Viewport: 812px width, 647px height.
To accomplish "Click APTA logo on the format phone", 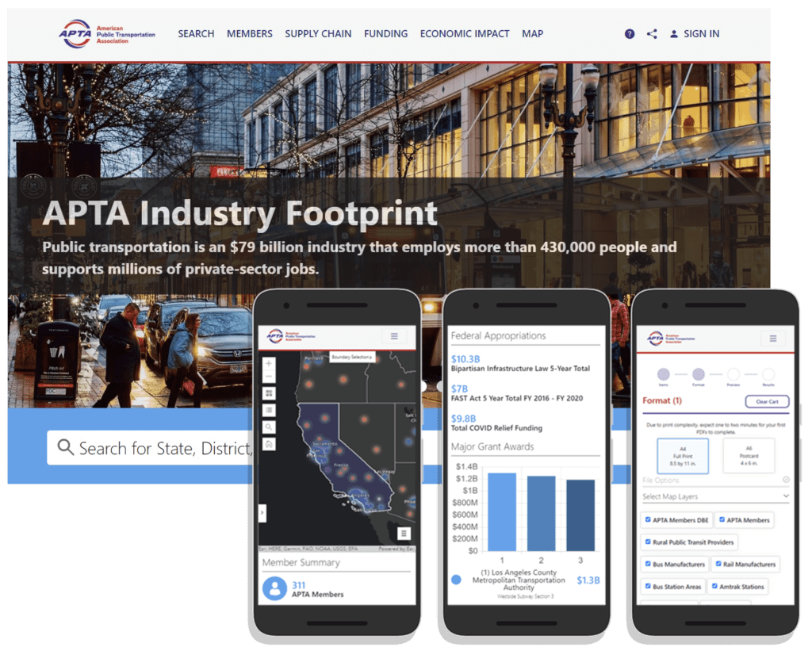I will pos(671,339).
